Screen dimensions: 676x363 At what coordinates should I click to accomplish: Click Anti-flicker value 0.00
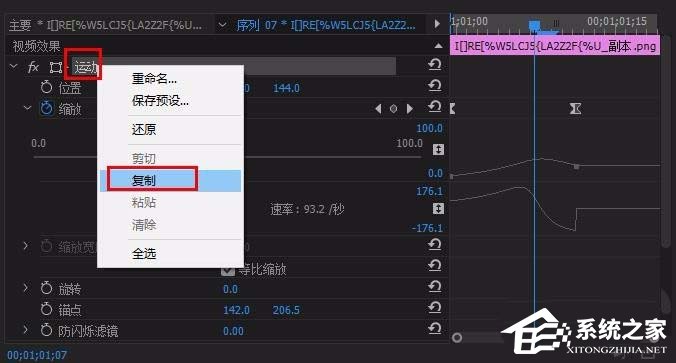point(233,332)
